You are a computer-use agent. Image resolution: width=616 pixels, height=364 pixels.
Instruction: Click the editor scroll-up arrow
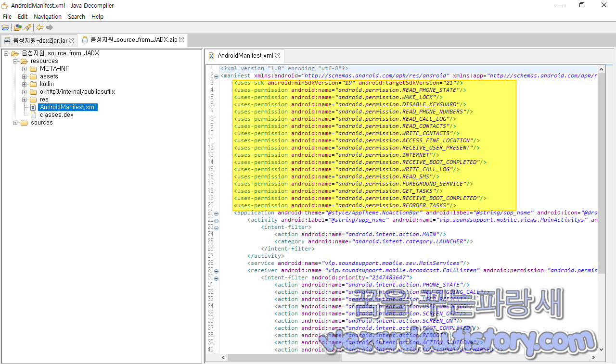click(601, 68)
